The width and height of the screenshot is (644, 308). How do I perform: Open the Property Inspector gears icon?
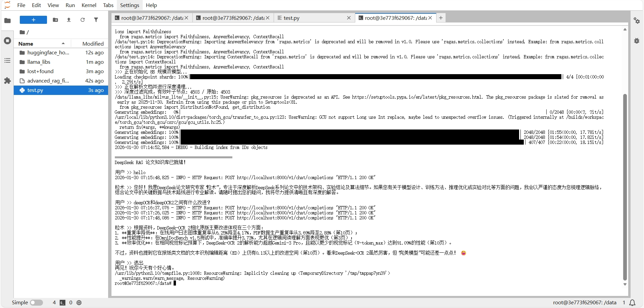(637, 20)
